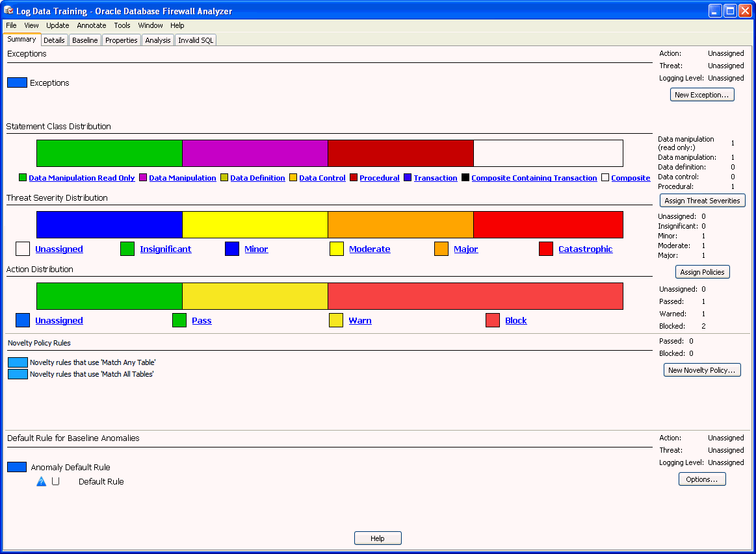Click the Block action link
The height and width of the screenshot is (554, 756).
516,320
